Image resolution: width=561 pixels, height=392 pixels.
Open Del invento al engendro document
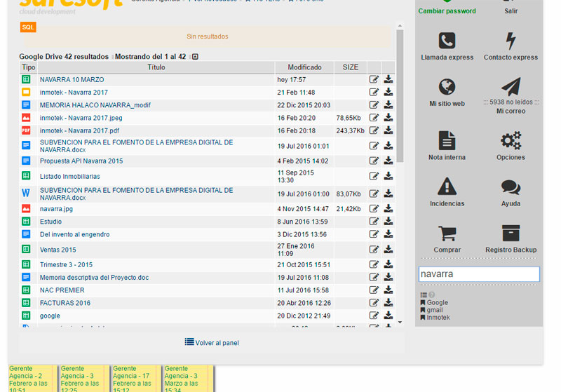[75, 235]
